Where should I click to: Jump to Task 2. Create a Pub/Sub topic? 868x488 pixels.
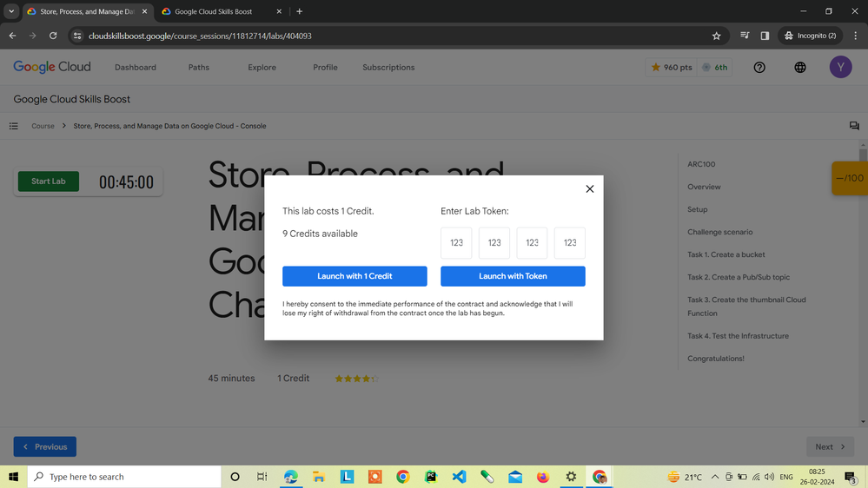click(738, 277)
